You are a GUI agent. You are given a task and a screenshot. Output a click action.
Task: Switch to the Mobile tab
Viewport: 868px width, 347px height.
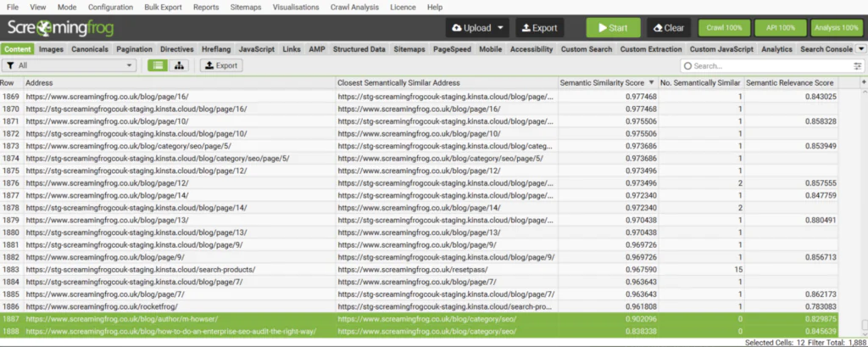point(491,49)
